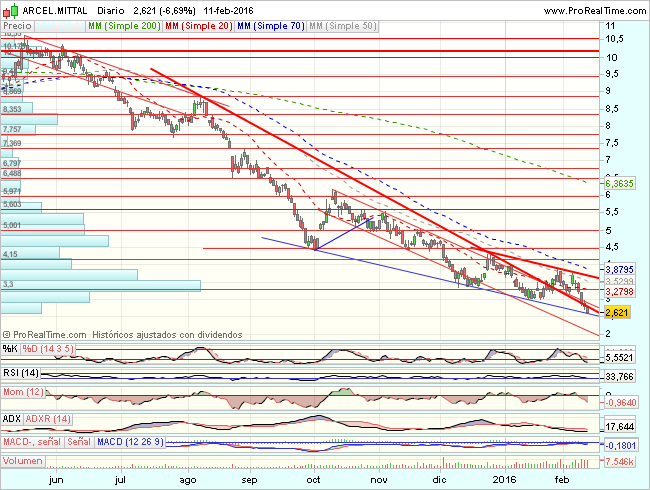Screen dimensions: 650x490
Task: Click the 5,603 volume profile price label
Action: pos(12,204)
